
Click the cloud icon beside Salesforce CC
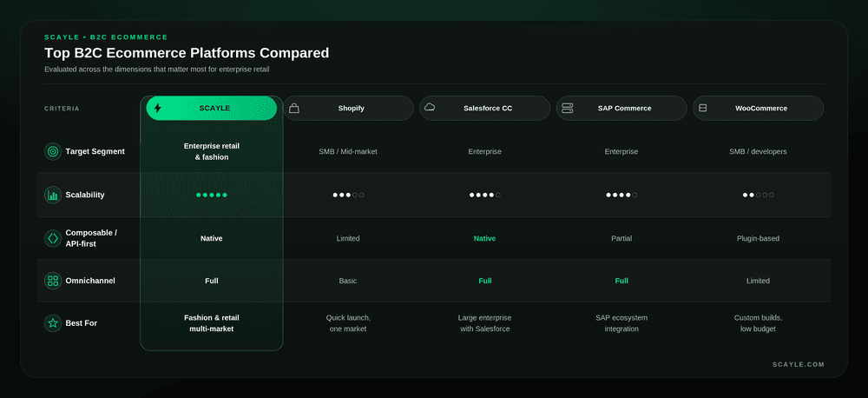(x=430, y=108)
